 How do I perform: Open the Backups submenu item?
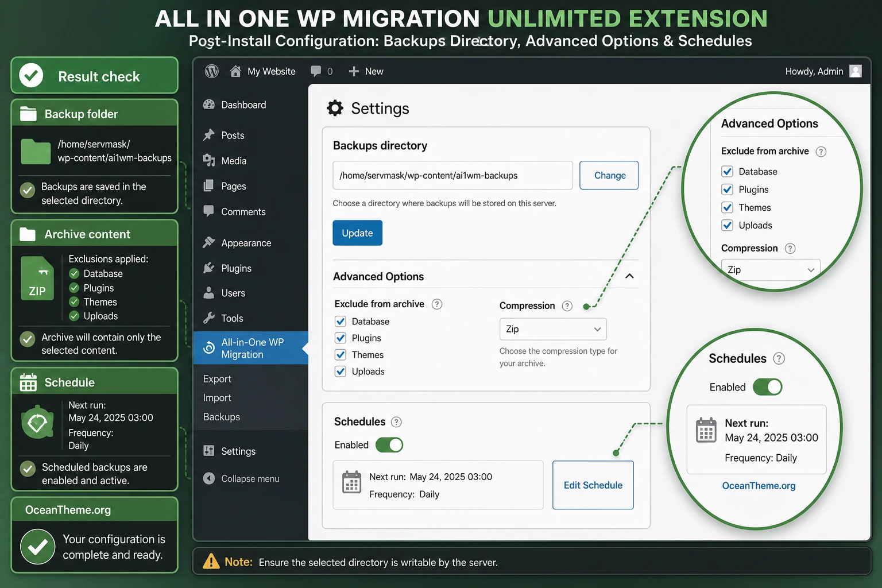click(x=222, y=417)
